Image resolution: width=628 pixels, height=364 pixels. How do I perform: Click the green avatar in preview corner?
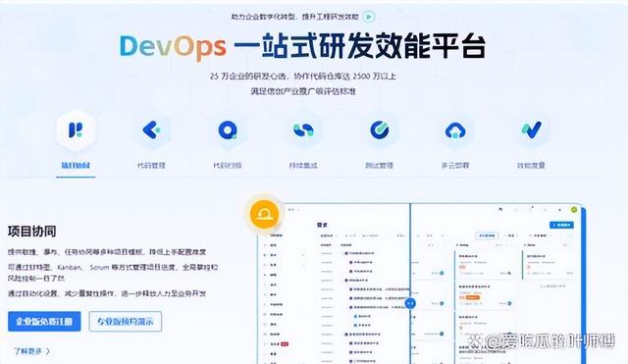click(574, 209)
